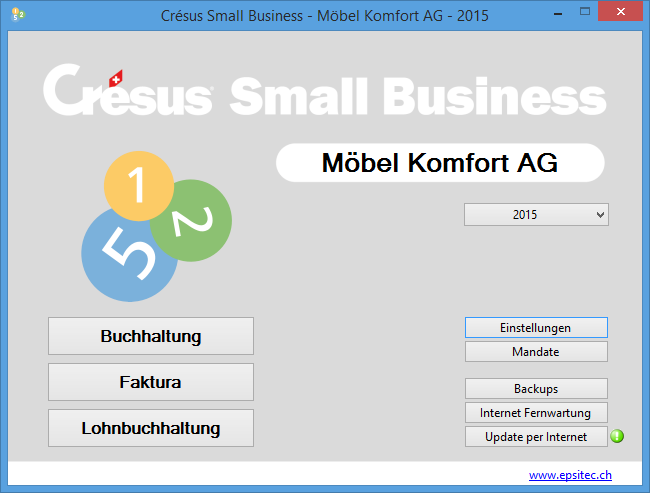Close the Crésus Small Business window

coord(620,12)
